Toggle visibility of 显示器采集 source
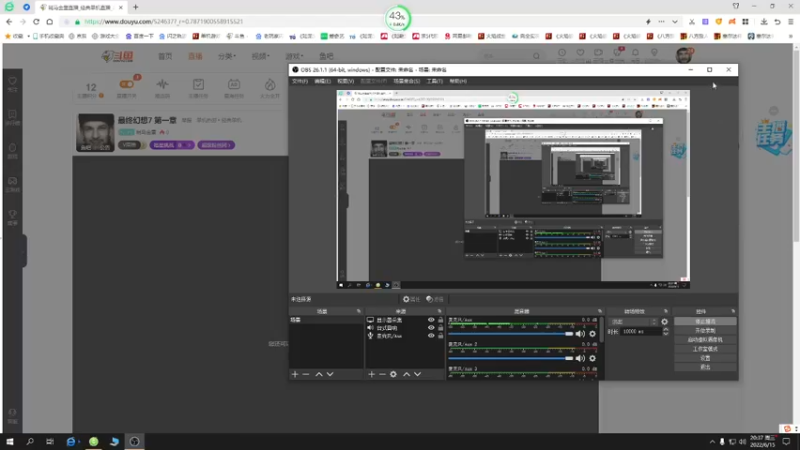The height and width of the screenshot is (450, 800). coord(431,320)
